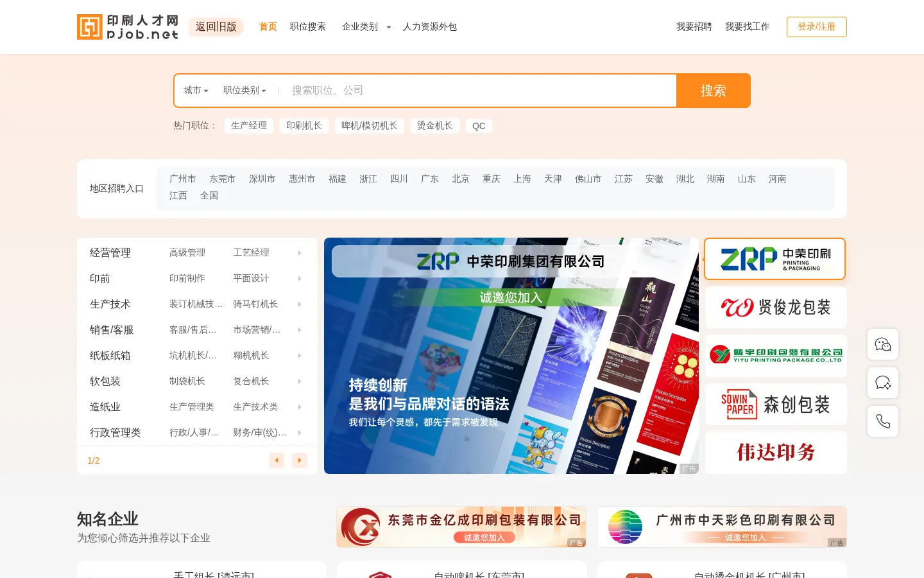Open 伟达印务 company logo
Image resolution: width=924 pixels, height=578 pixels.
point(775,453)
